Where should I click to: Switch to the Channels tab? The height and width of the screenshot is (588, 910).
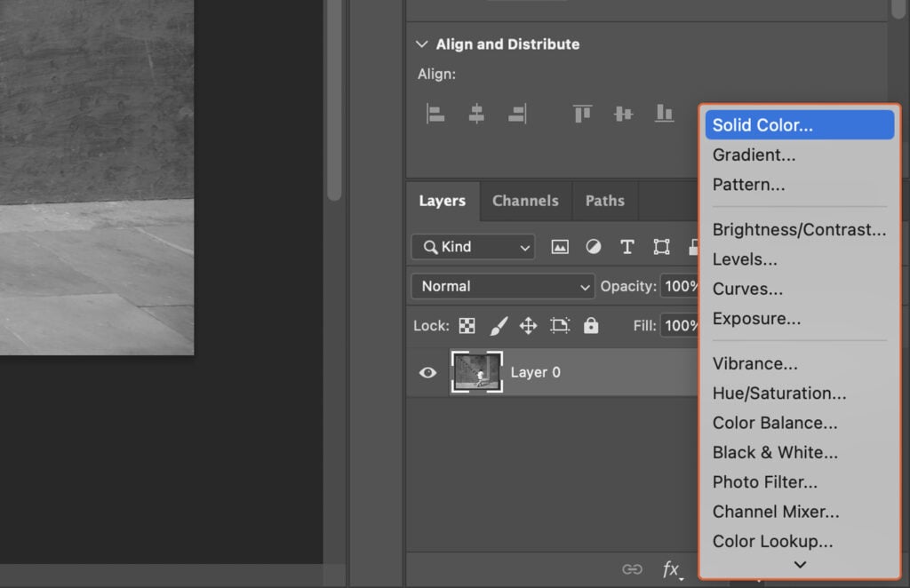click(x=525, y=201)
